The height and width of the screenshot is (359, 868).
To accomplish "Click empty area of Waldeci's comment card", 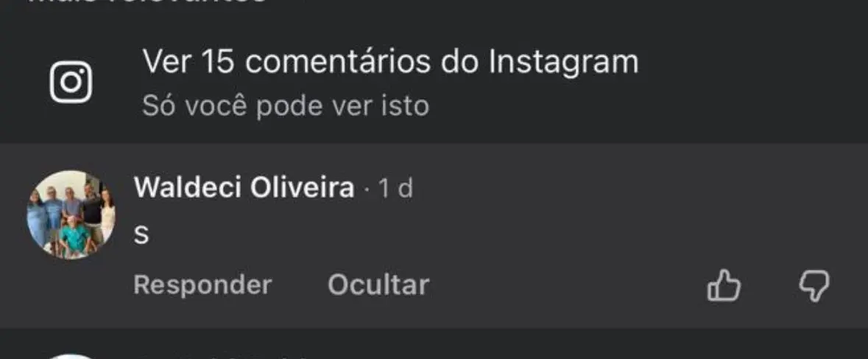I will pos(609,222).
